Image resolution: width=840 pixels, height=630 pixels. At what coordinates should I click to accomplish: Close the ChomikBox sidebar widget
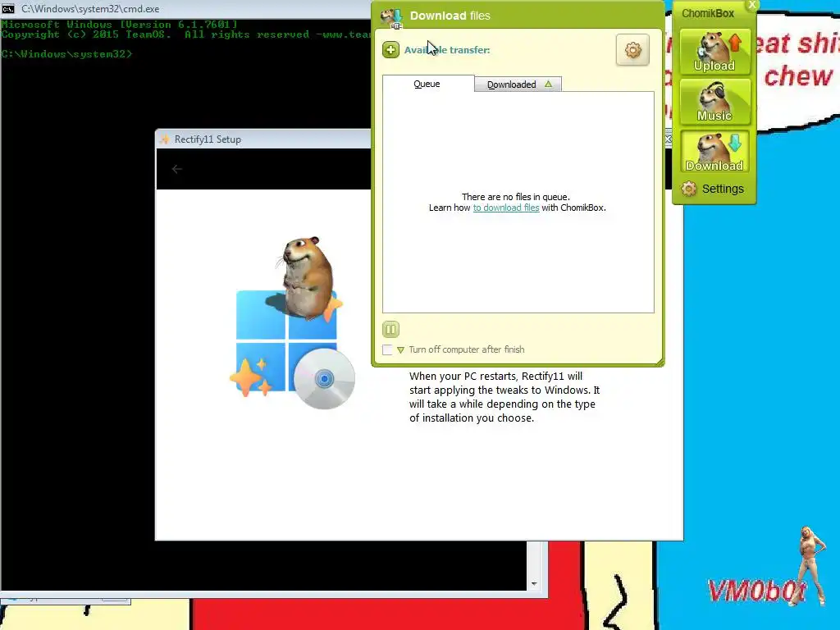pyautogui.click(x=752, y=5)
